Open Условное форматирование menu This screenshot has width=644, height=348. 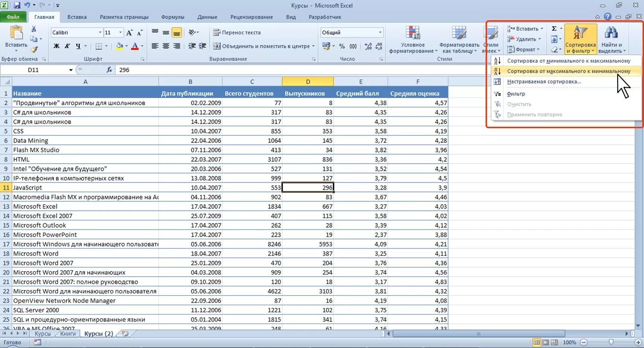pos(413,40)
